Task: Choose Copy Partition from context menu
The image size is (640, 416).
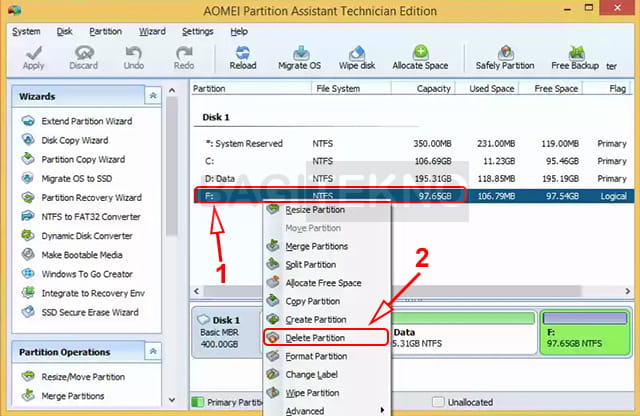Action: pyautogui.click(x=327, y=301)
